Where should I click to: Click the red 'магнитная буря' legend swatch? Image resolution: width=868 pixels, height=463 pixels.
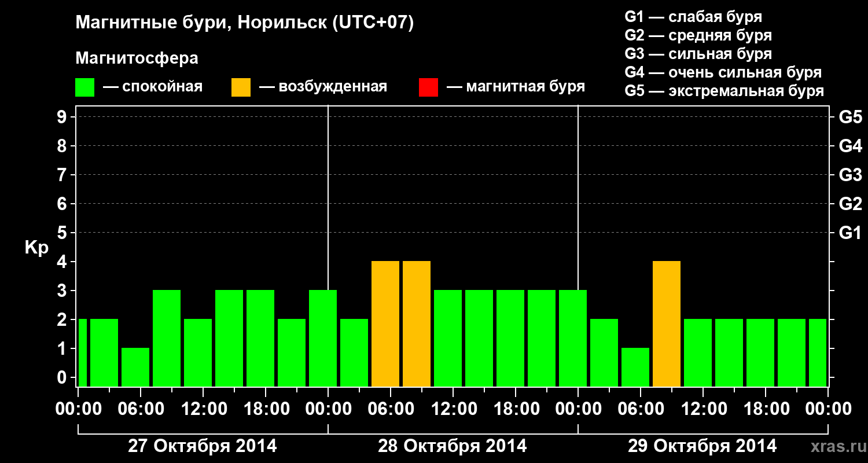click(428, 87)
